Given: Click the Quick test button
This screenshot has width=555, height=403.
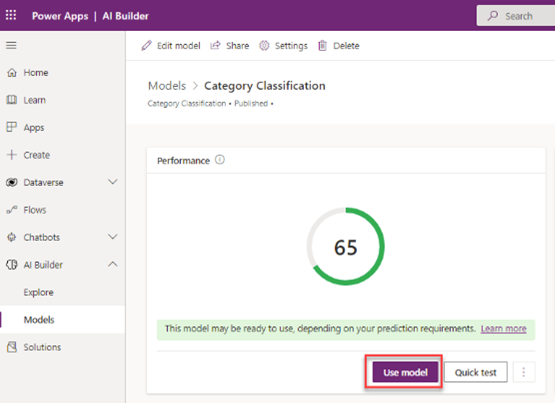Looking at the screenshot, I should point(476,372).
